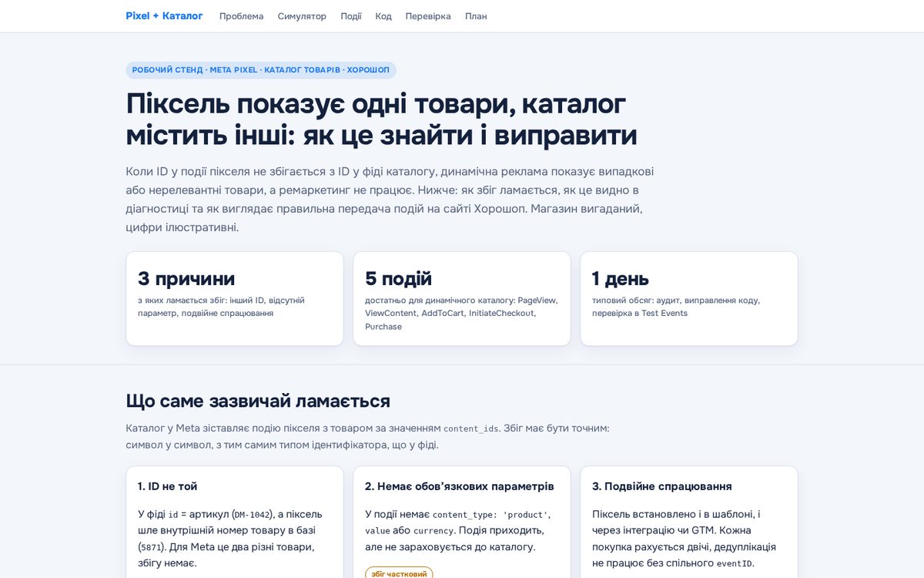Click the 3. Подвійне спрацювання card title

coord(662,486)
